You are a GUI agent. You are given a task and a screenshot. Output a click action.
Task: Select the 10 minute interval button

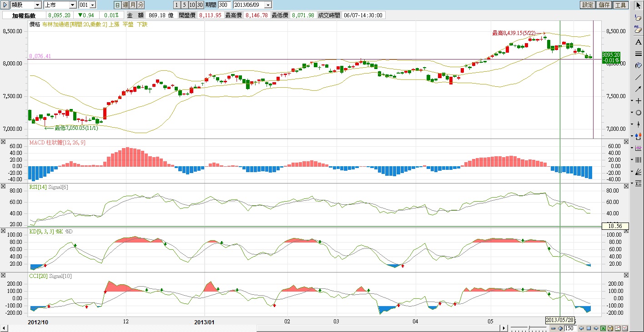point(192,5)
